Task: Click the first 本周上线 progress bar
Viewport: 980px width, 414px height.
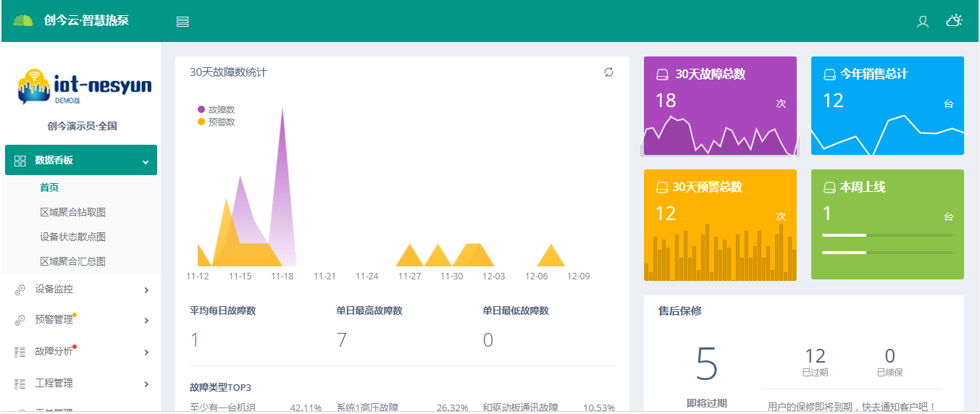Action: [x=888, y=235]
